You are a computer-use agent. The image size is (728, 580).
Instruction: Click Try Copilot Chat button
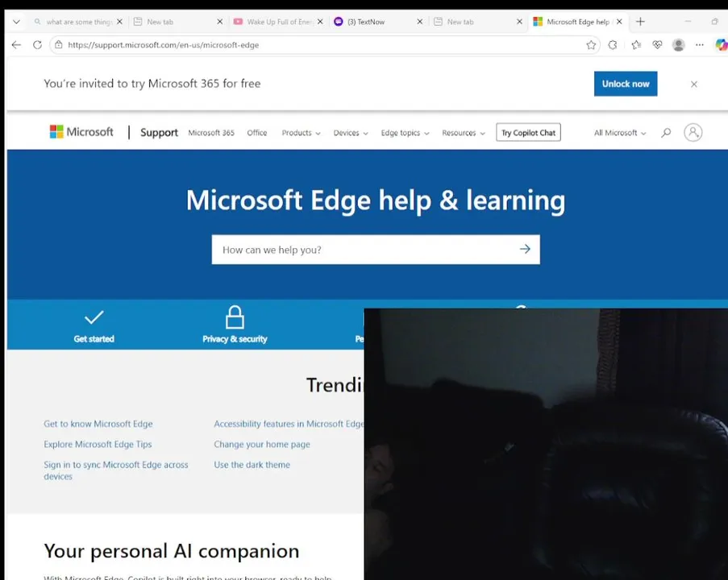point(528,132)
